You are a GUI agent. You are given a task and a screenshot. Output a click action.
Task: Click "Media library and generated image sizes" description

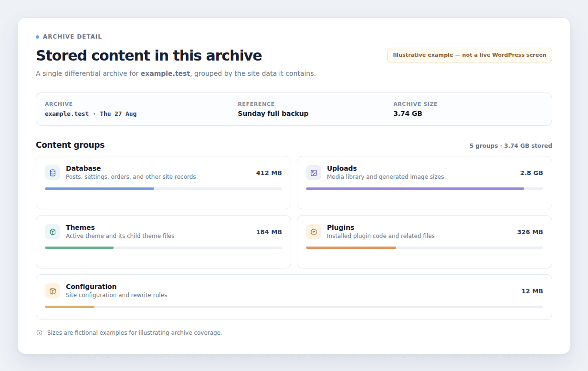[x=386, y=176]
